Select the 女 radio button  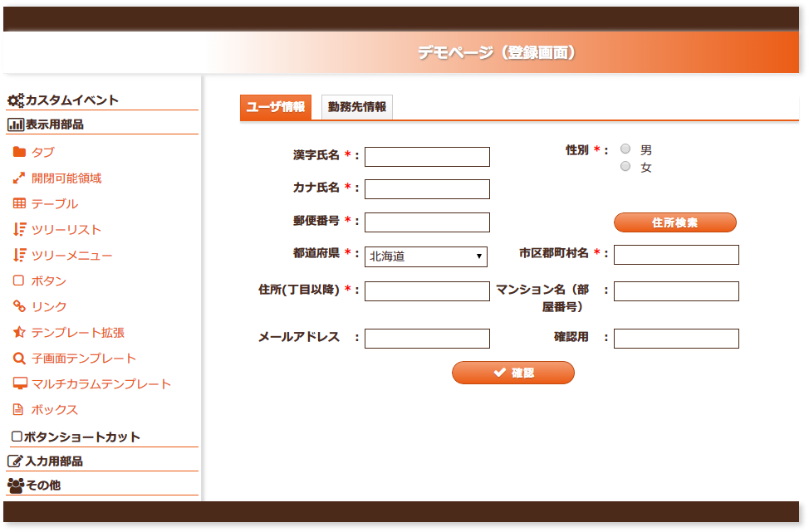(x=625, y=166)
